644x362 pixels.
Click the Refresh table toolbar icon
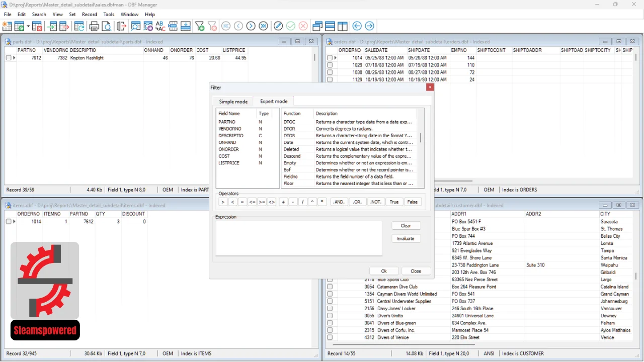(x=79, y=26)
